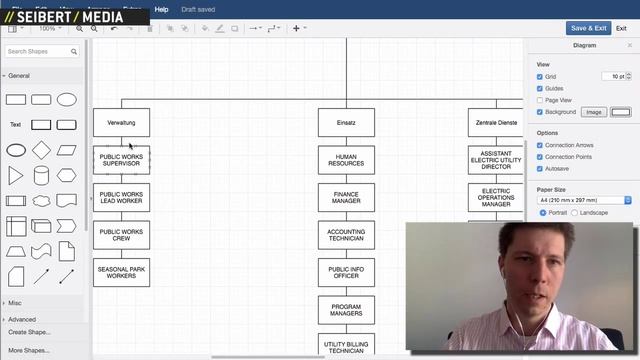Open the plus insert dropdown
Viewport: 640px width, 360px height.
pyautogui.click(x=299, y=29)
